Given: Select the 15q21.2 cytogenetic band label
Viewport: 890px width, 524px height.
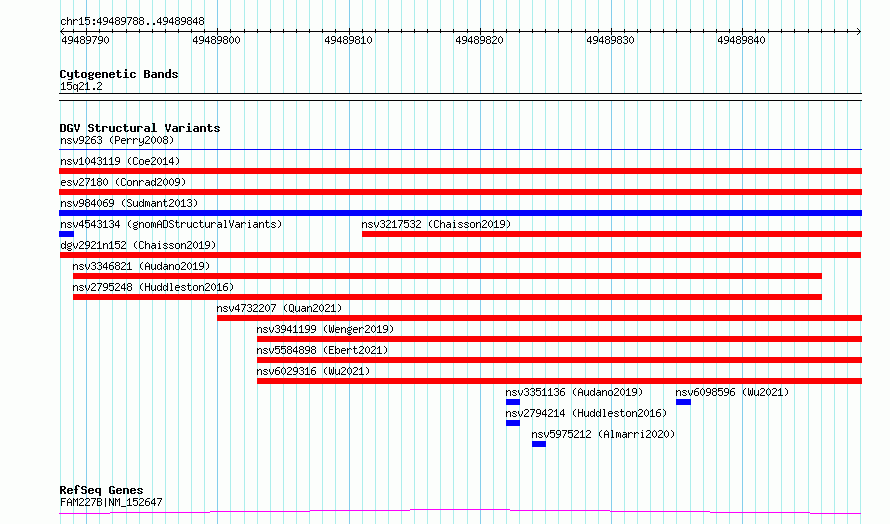Looking at the screenshot, I should point(81,86).
